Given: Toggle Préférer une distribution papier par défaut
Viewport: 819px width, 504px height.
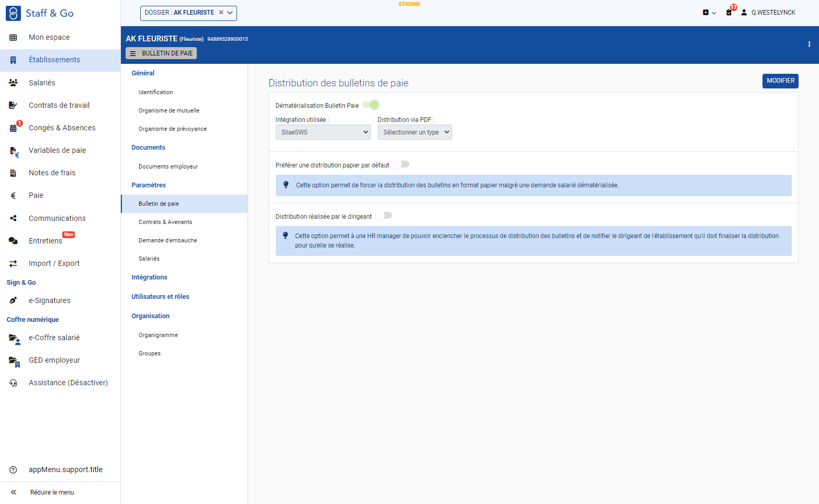Looking at the screenshot, I should tap(401, 164).
